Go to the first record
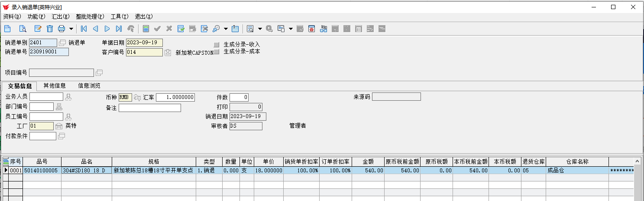 [84, 29]
